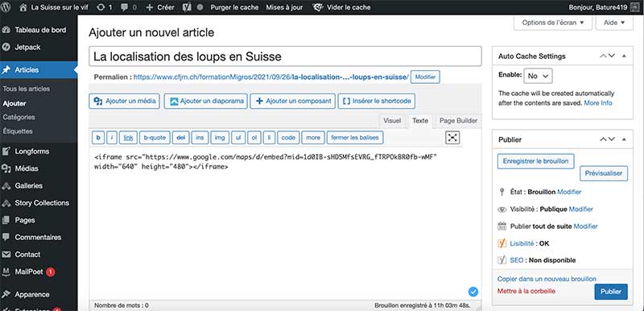644x311 pixels.
Task: Open the permalink URL
Action: coord(271,77)
